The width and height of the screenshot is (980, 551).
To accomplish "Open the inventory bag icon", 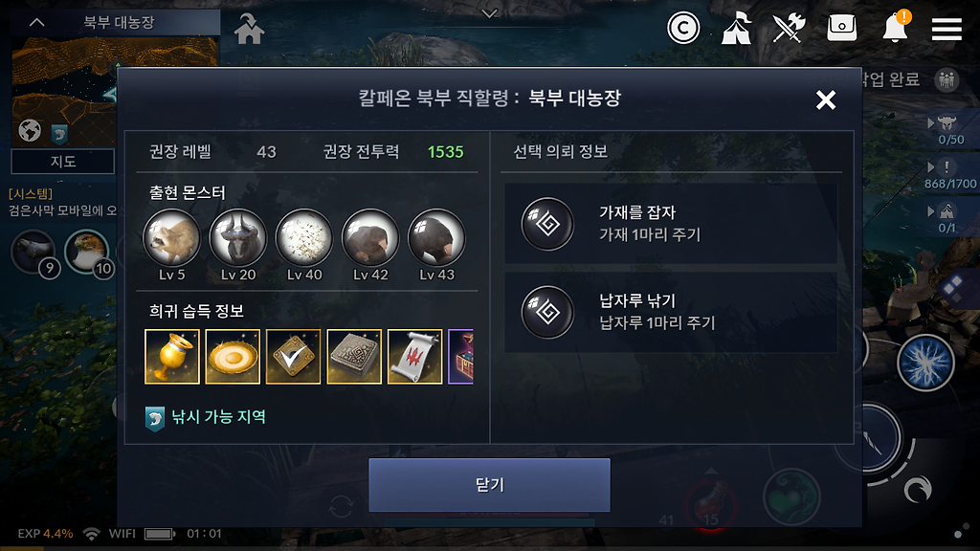I will (841, 28).
